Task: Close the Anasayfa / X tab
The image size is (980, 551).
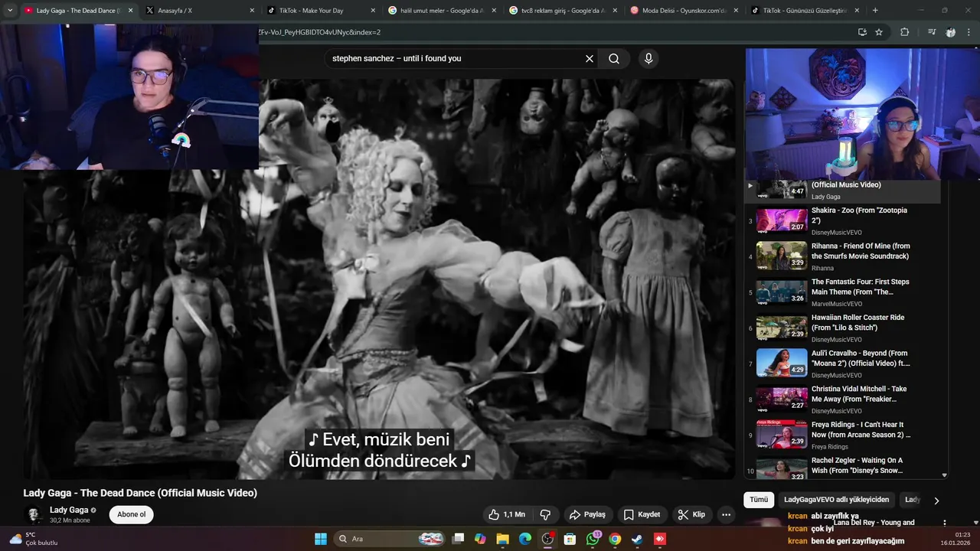Action: point(252,11)
